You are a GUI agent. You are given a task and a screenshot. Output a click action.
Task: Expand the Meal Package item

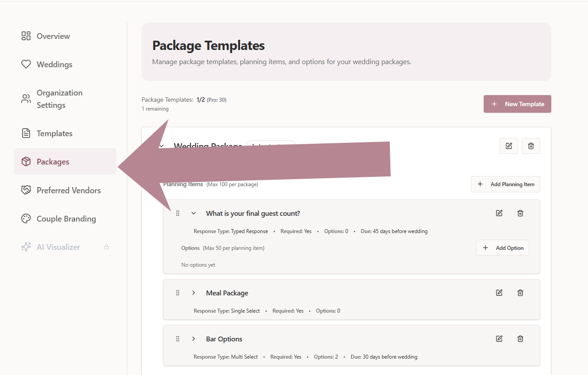[x=193, y=293]
